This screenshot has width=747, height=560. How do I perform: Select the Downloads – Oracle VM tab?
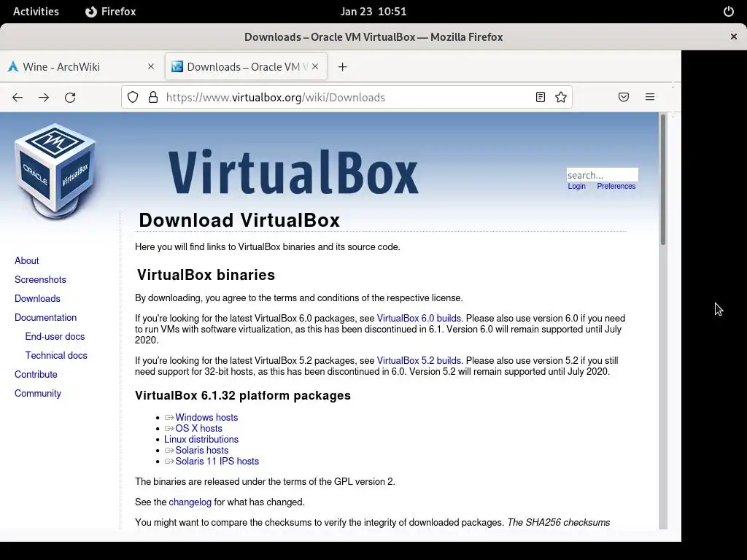247,66
